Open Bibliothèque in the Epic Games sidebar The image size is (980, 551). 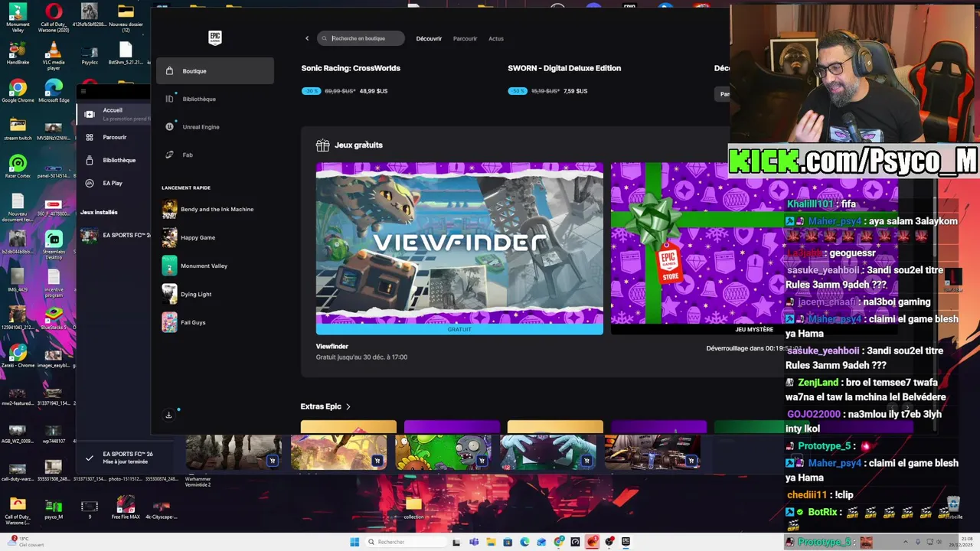(x=215, y=99)
